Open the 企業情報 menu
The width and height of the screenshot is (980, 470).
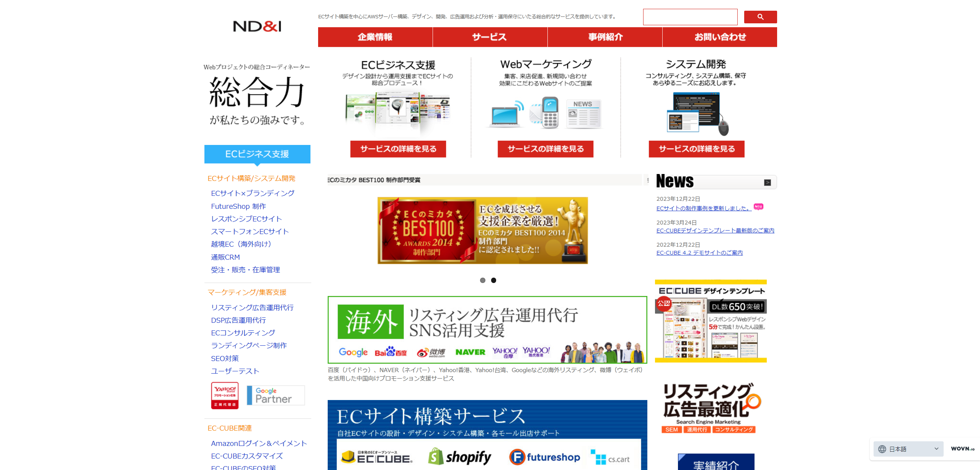point(375,37)
